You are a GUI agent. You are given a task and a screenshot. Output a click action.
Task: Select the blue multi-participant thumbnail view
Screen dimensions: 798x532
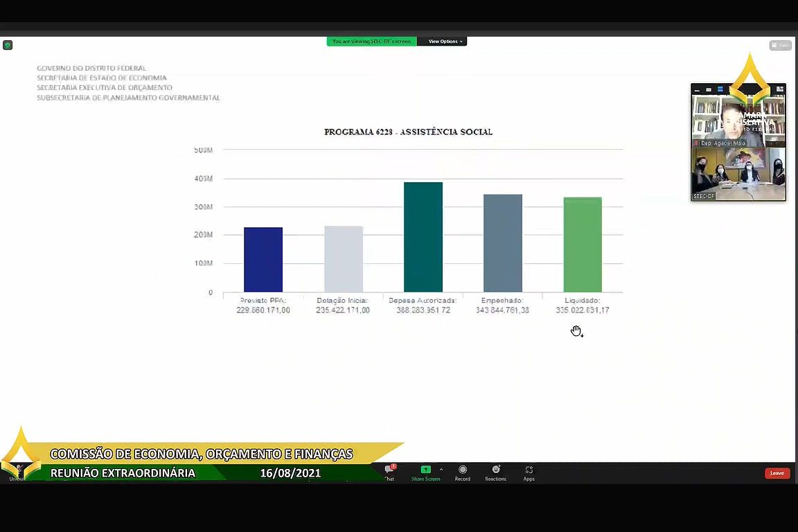point(720,89)
